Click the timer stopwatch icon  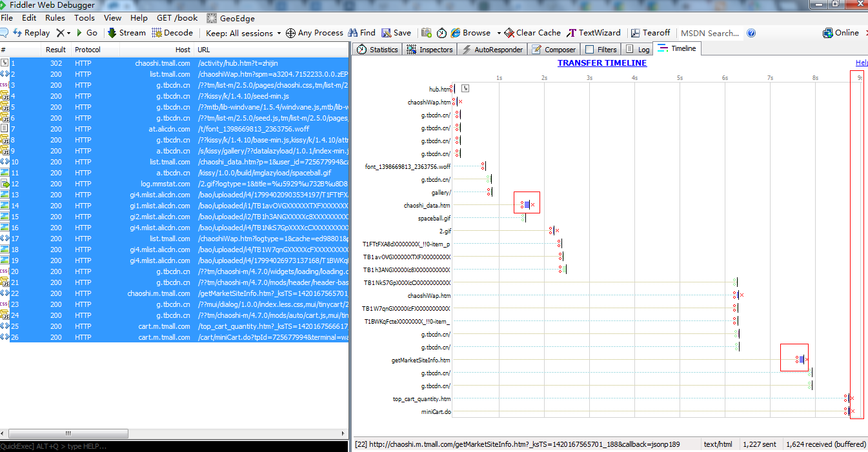tap(442, 33)
